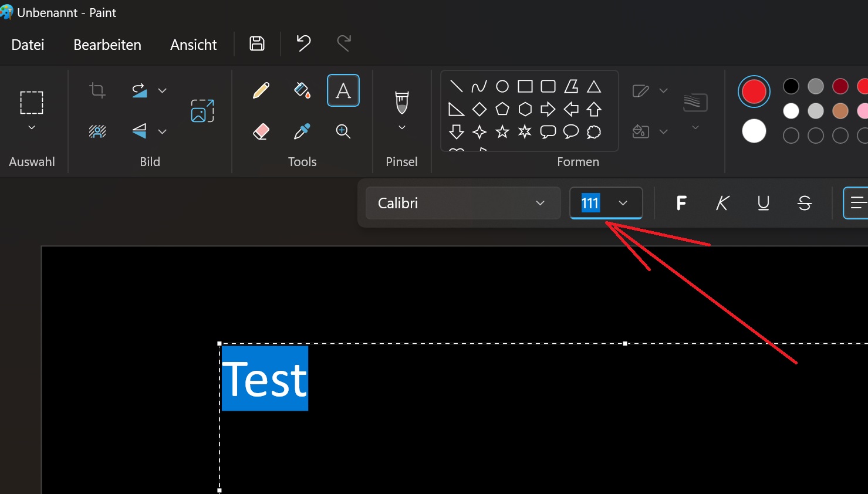Toggle italic text formatting
868x494 pixels.
click(722, 203)
